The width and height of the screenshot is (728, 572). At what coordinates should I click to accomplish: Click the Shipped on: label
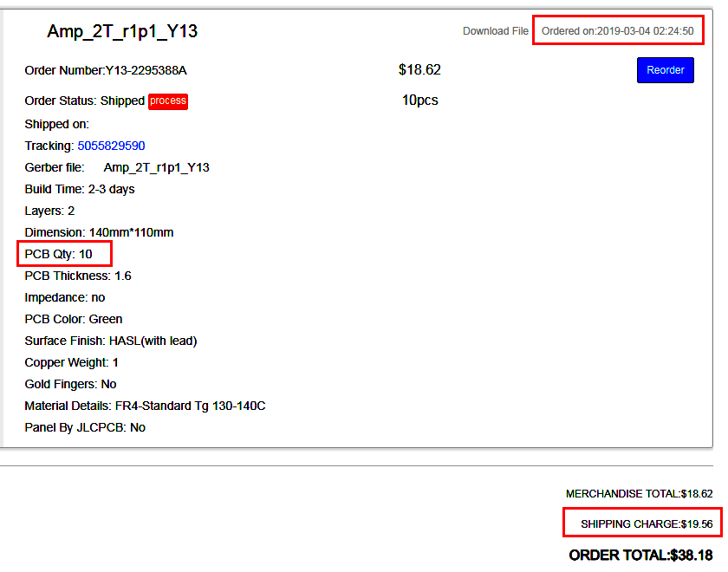point(56,125)
